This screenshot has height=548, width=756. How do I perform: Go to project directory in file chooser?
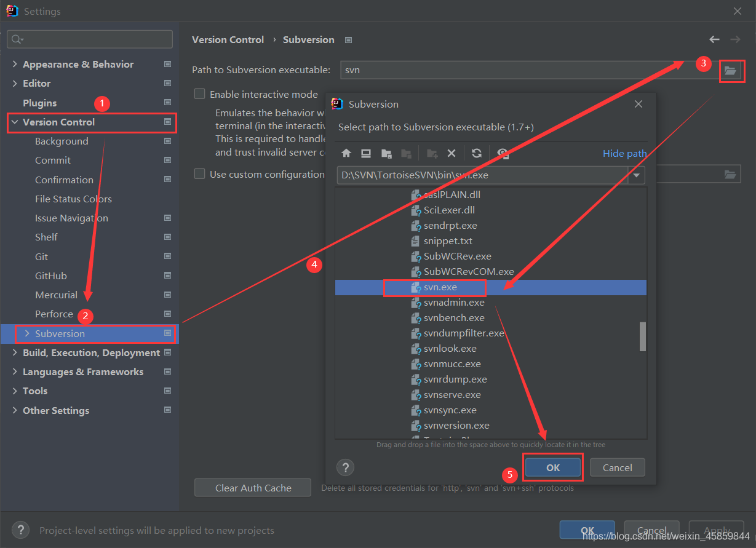386,153
